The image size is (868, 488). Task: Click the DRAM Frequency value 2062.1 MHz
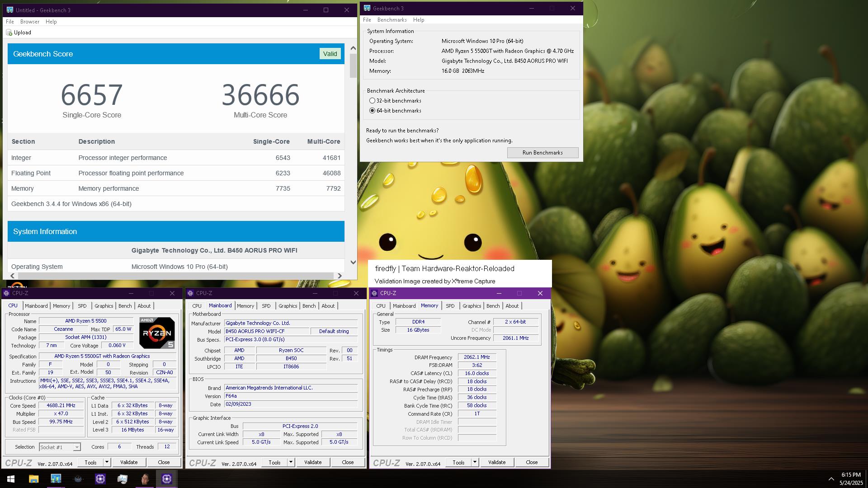[x=477, y=357]
